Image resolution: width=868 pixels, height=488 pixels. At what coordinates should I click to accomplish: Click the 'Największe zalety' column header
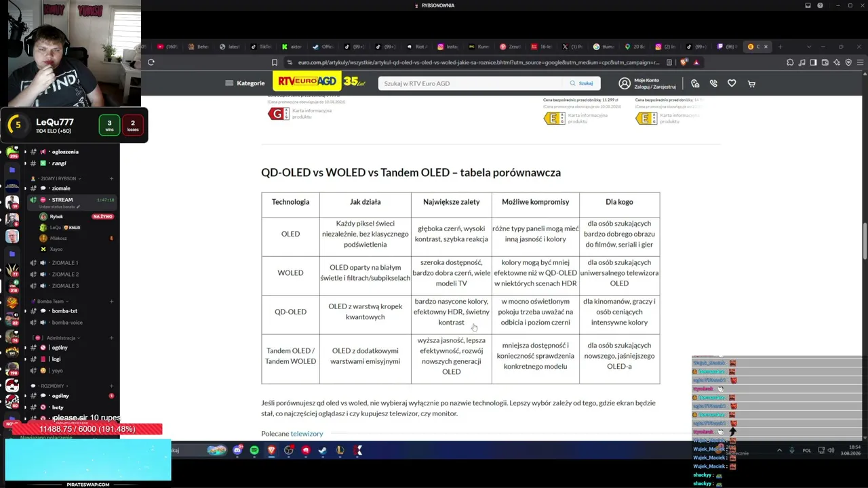click(x=451, y=202)
